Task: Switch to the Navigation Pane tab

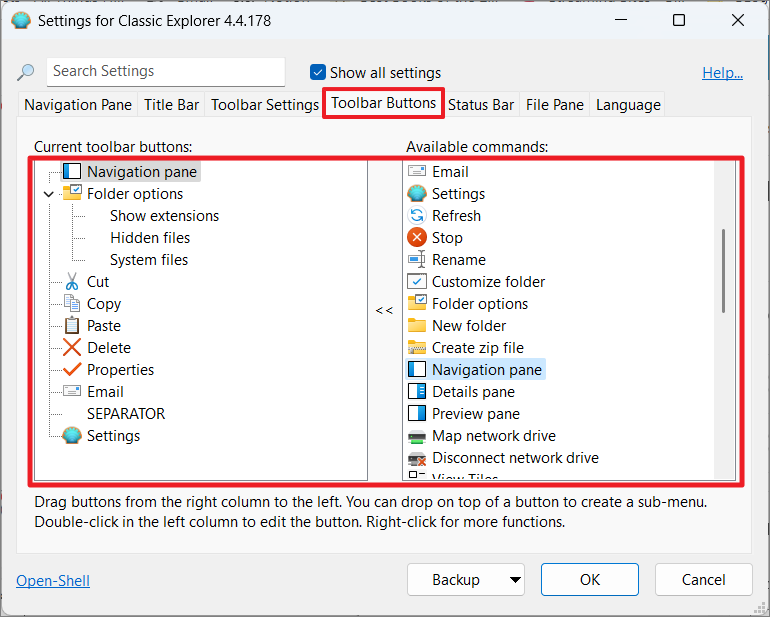Action: pyautogui.click(x=78, y=105)
